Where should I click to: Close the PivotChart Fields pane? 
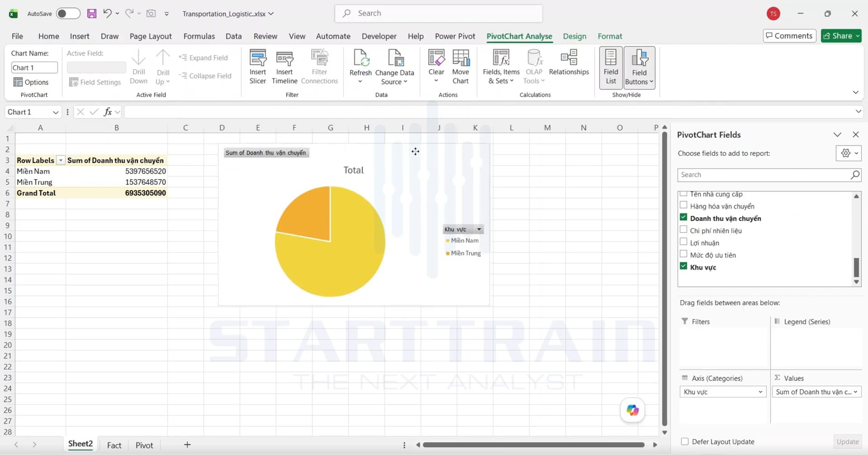point(855,134)
